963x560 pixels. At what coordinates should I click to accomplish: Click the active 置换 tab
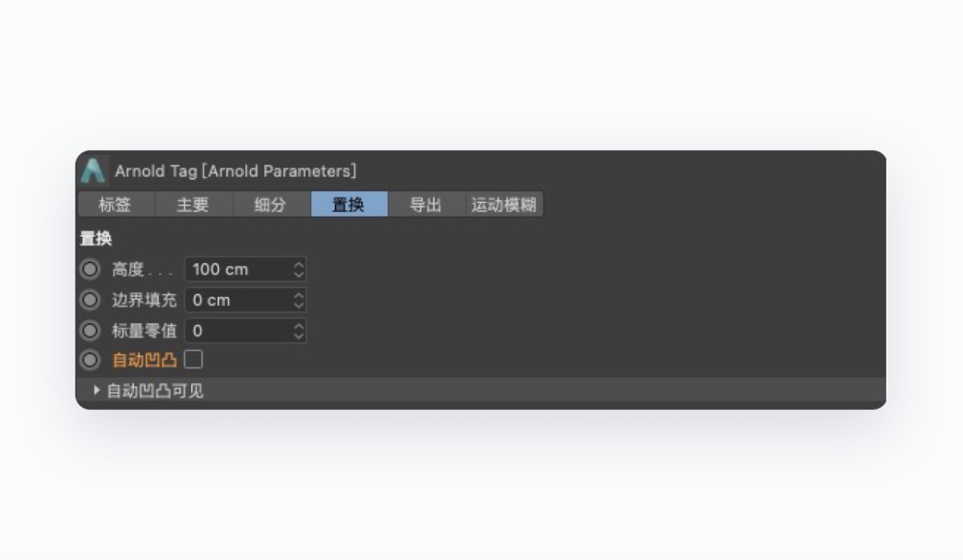(349, 205)
